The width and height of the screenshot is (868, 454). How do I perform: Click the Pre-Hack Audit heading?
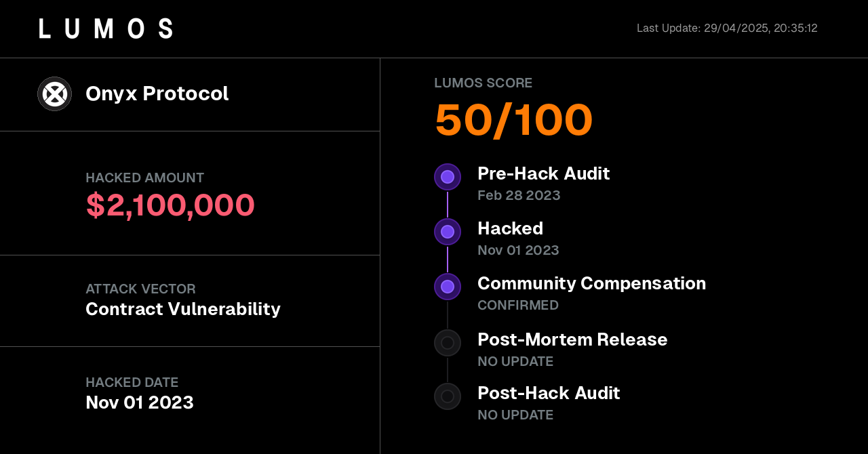(543, 173)
